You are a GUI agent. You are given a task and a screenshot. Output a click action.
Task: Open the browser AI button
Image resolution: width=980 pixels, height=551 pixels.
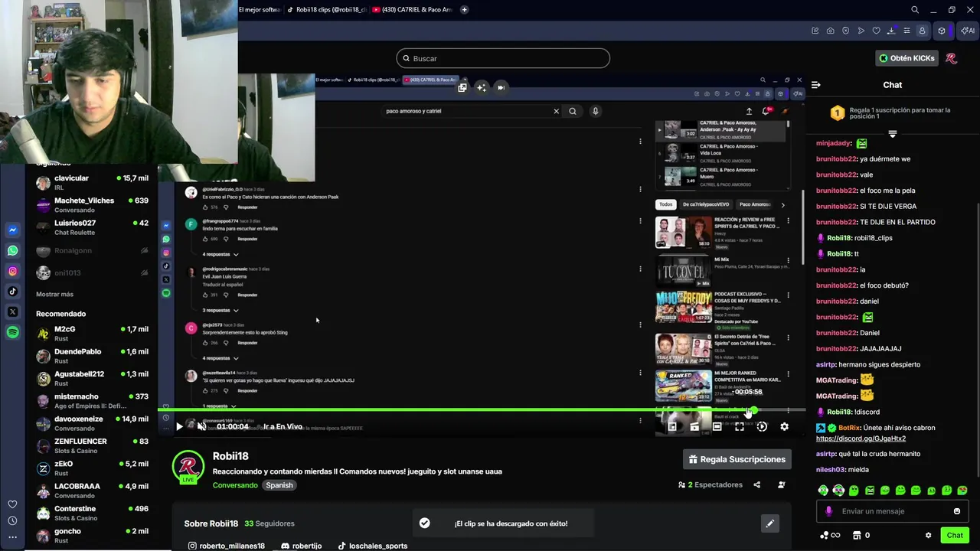coord(969,31)
